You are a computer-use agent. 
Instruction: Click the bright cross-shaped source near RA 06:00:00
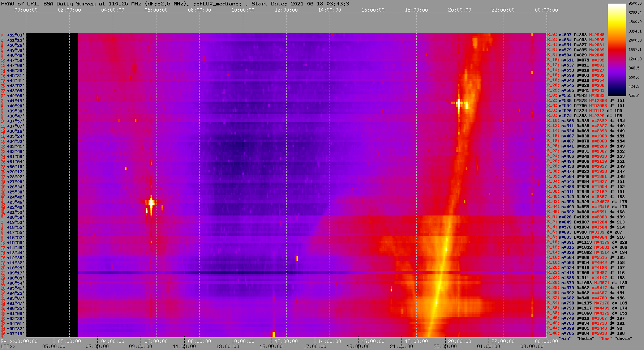(151, 203)
